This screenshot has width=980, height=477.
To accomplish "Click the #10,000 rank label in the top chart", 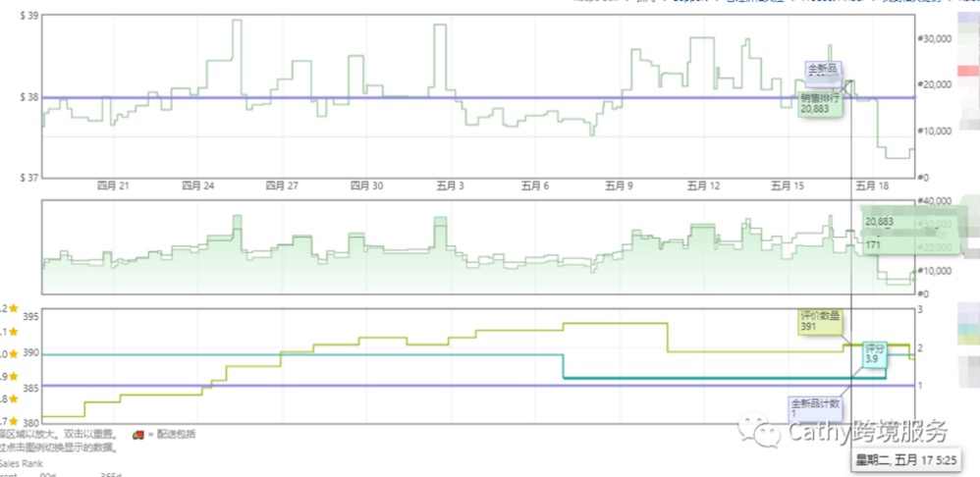I will 934,132.
